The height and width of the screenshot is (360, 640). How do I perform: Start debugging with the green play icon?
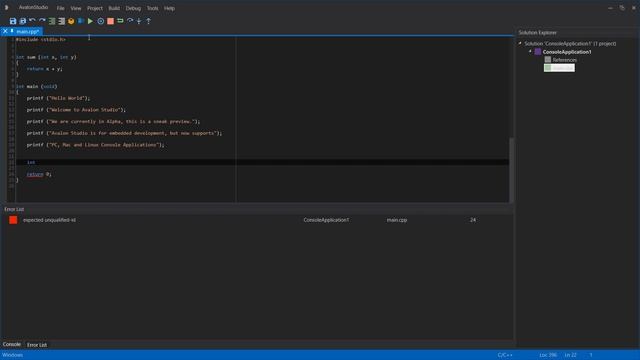pos(90,21)
